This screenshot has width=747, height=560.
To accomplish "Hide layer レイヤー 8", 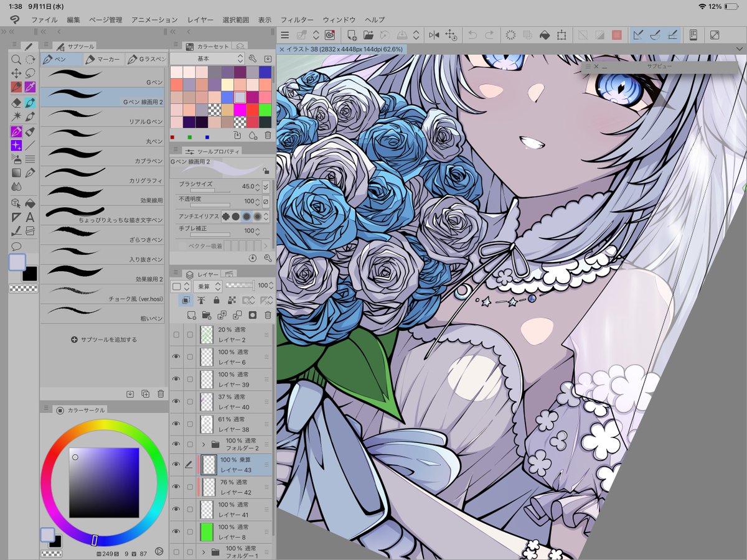I will pos(176,531).
